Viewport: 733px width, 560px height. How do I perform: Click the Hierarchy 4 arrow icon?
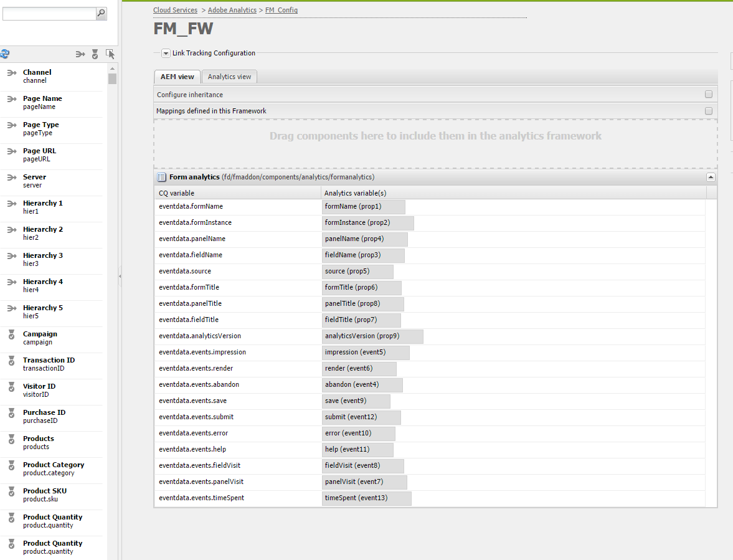[x=12, y=282]
